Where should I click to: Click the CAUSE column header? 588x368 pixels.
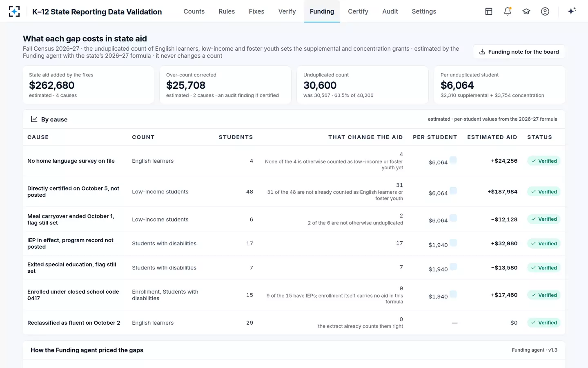click(x=38, y=137)
